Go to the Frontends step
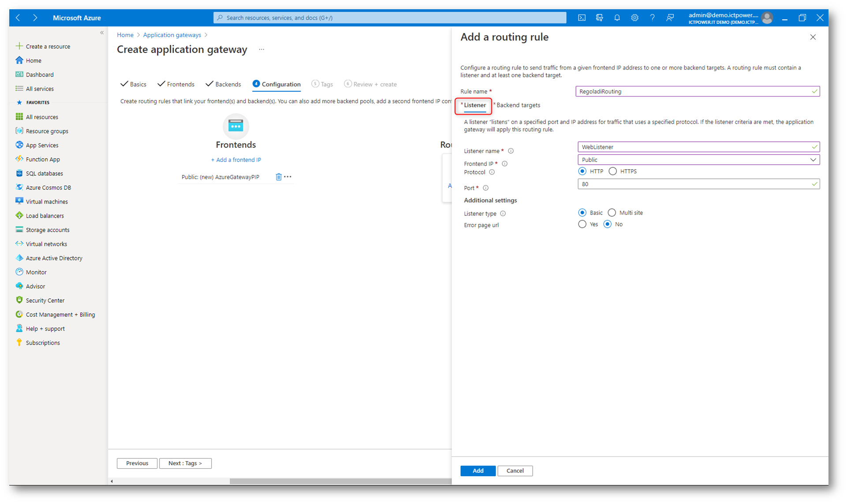The height and width of the screenshot is (504, 847). click(x=176, y=84)
